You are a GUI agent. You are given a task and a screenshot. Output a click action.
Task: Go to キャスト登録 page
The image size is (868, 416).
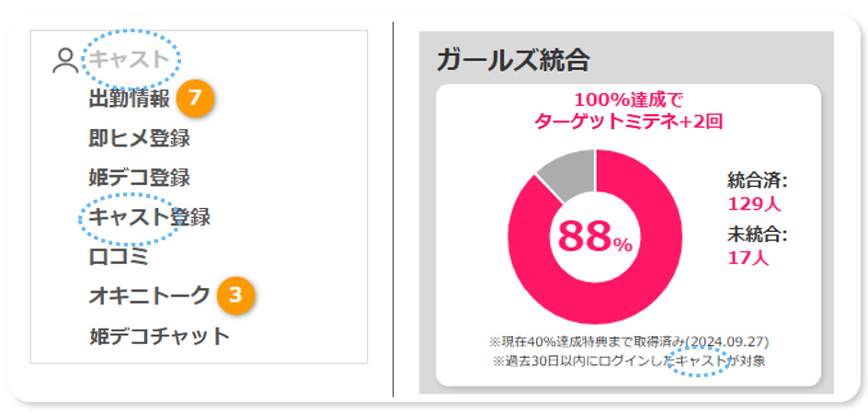(149, 217)
